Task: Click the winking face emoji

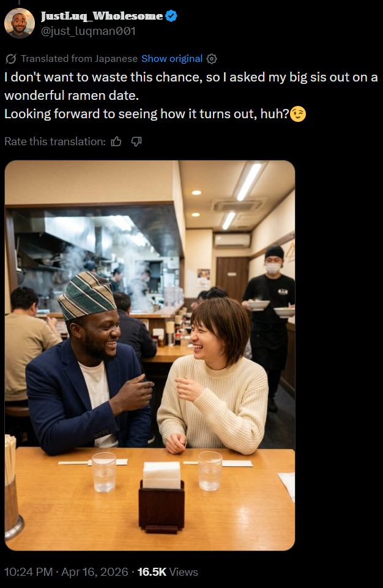Action: [298, 114]
